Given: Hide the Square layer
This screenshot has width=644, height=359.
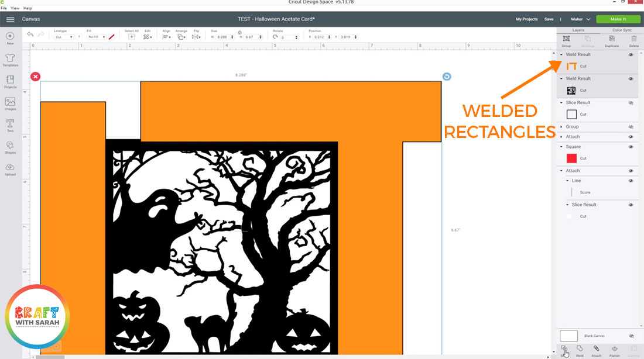Looking at the screenshot, I should click(631, 147).
